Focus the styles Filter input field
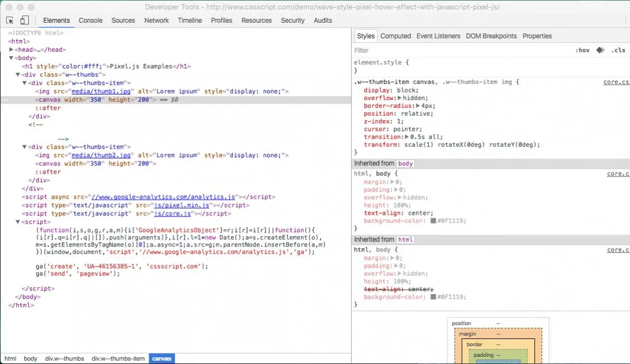The width and height of the screenshot is (630, 364). tap(462, 50)
